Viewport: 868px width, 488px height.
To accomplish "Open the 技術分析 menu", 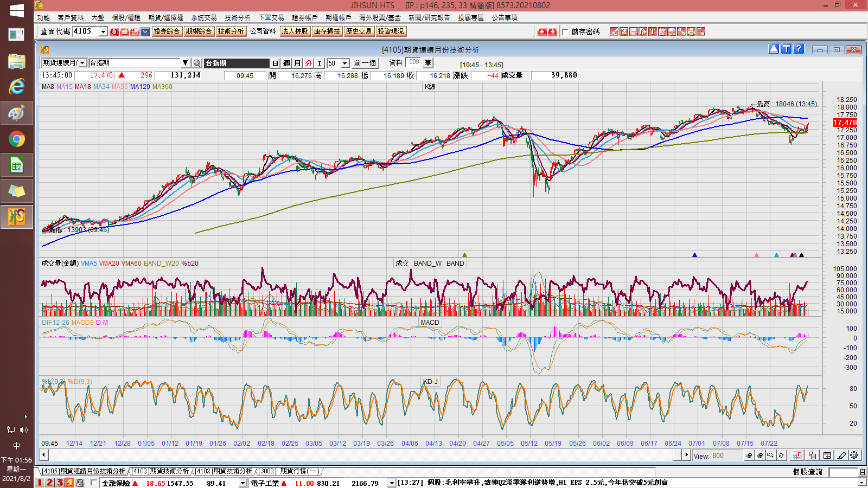I will [238, 17].
